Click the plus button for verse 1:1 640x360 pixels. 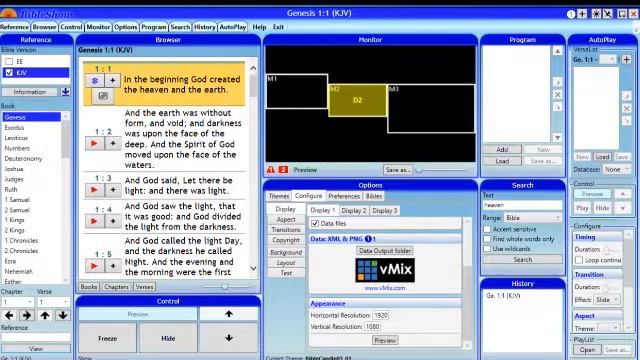[x=113, y=80]
